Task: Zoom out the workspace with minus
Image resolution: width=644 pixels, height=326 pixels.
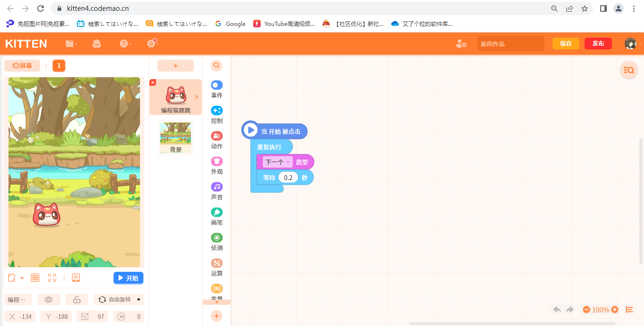Action: coord(586,310)
